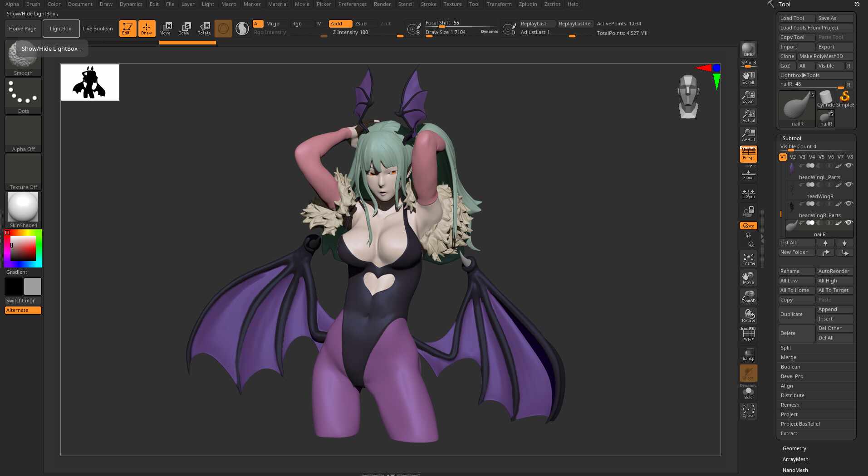This screenshot has width=868, height=476.
Task: Click the Zoom canvas icon
Action: [748, 97]
